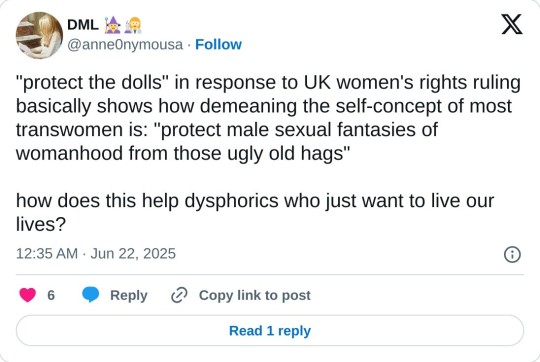
Task: Click the X logo in the corner
Action: click(512, 24)
